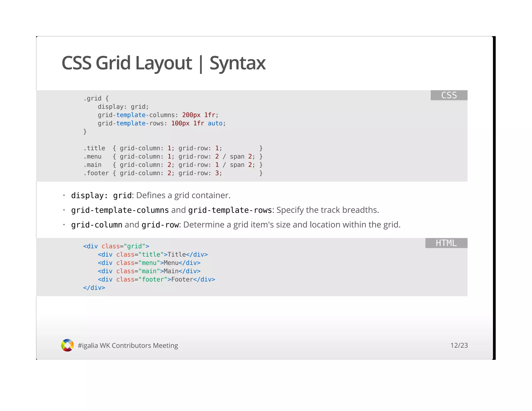This screenshot has height=411, width=532.
Task: Click the bullet about specifying track breadths
Action: point(225,210)
